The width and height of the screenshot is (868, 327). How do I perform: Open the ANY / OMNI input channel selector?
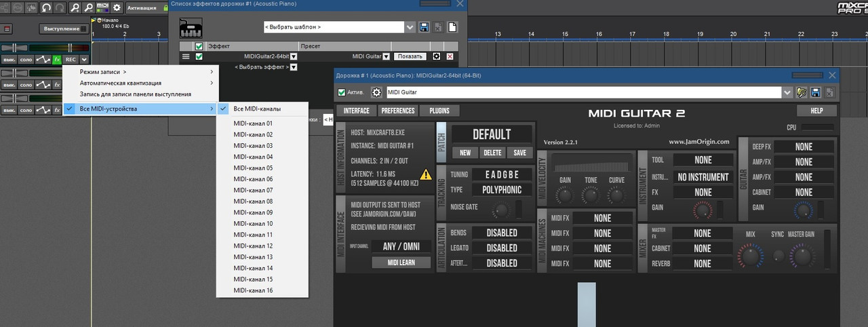click(x=401, y=246)
